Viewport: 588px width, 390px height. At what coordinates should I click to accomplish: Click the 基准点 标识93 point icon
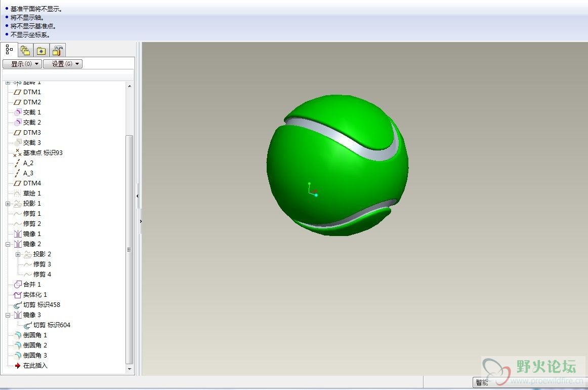pyautogui.click(x=18, y=153)
